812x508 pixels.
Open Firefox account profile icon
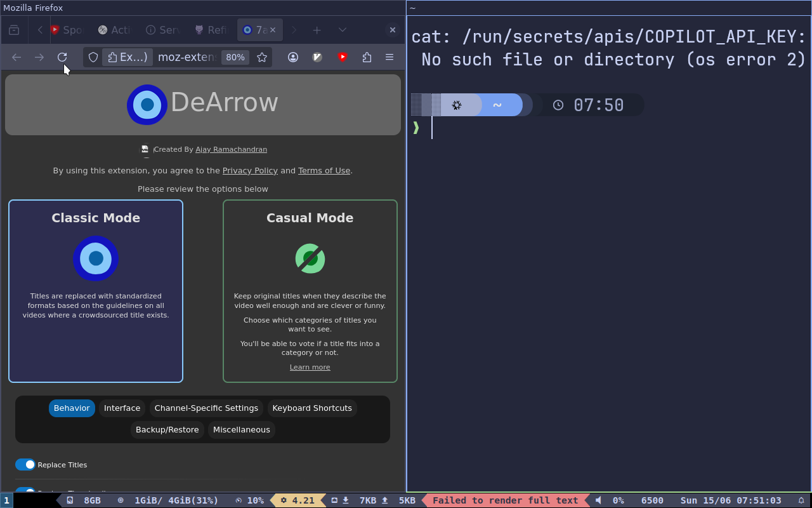point(293,57)
